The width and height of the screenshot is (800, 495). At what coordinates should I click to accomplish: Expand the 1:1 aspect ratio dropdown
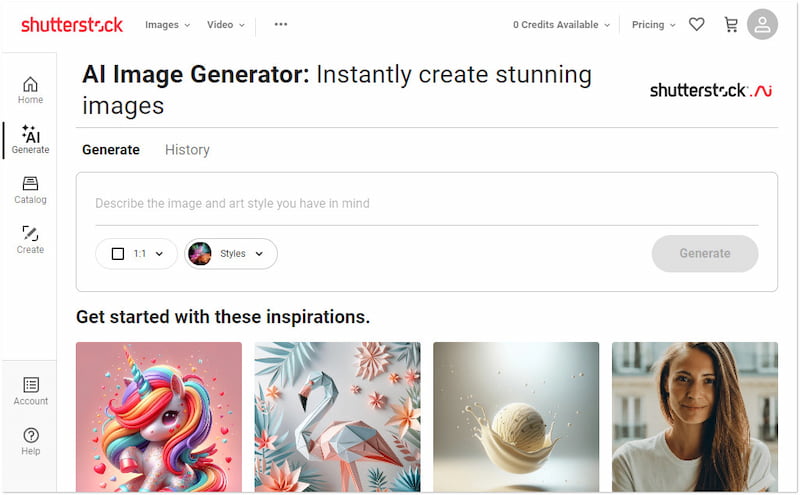click(x=137, y=254)
